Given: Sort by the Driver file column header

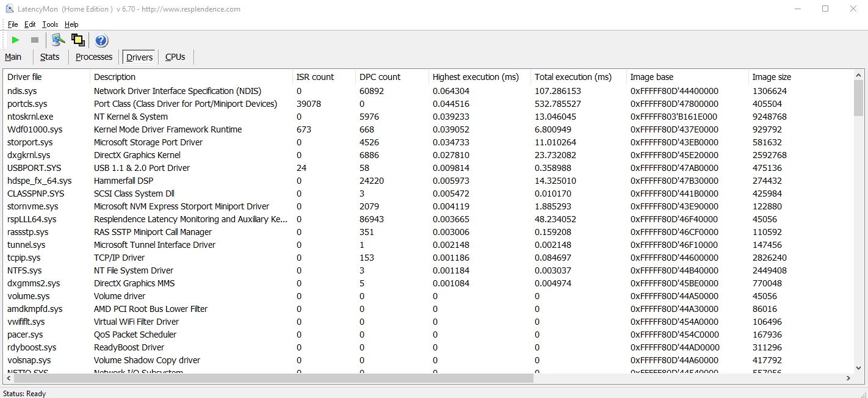Looking at the screenshot, I should point(46,77).
